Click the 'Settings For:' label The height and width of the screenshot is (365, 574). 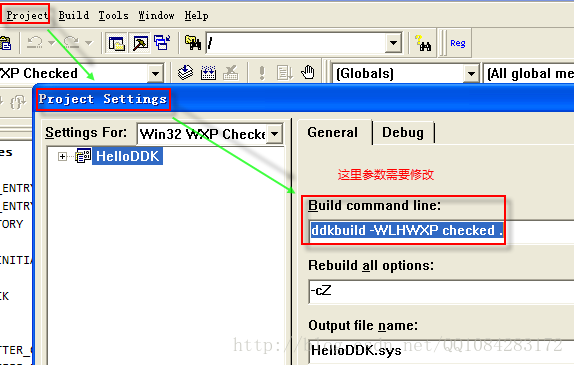click(x=86, y=132)
